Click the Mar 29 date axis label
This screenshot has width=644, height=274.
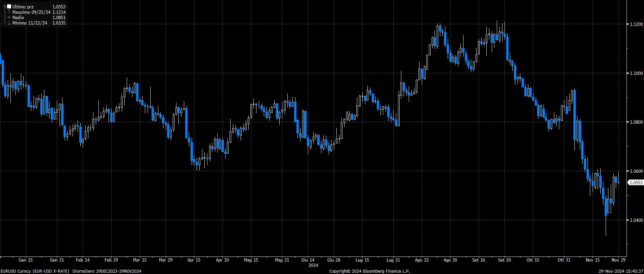tap(166, 260)
